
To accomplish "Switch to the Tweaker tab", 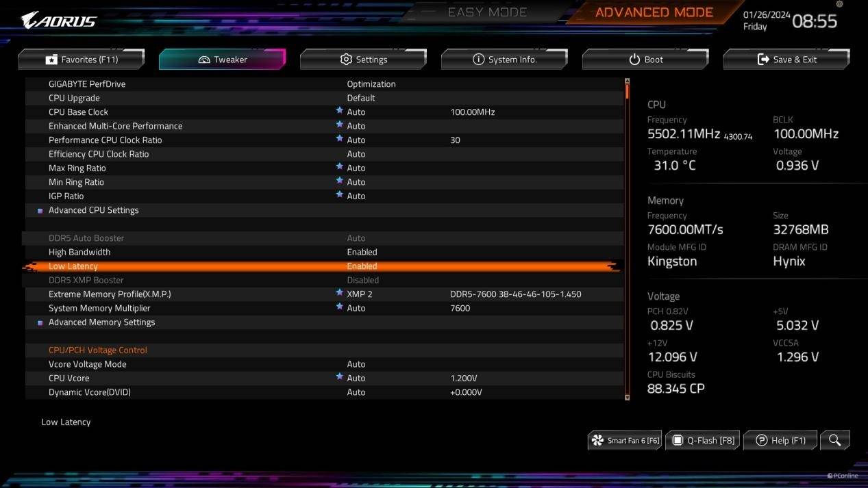I will coord(222,60).
